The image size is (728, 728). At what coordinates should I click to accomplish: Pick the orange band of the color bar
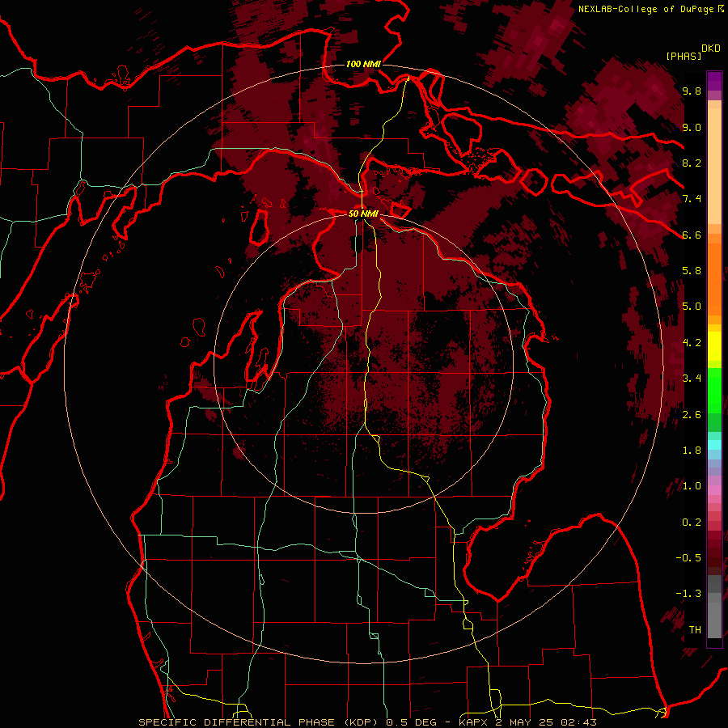coord(714,278)
